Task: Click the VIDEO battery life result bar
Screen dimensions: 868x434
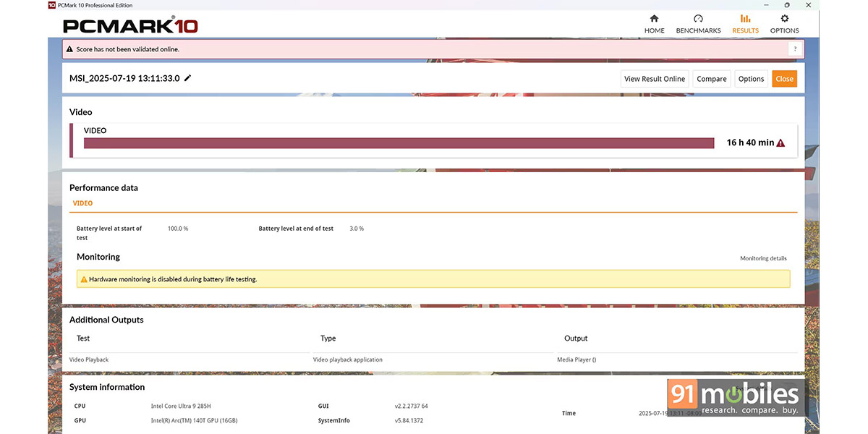Action: pyautogui.click(x=399, y=143)
